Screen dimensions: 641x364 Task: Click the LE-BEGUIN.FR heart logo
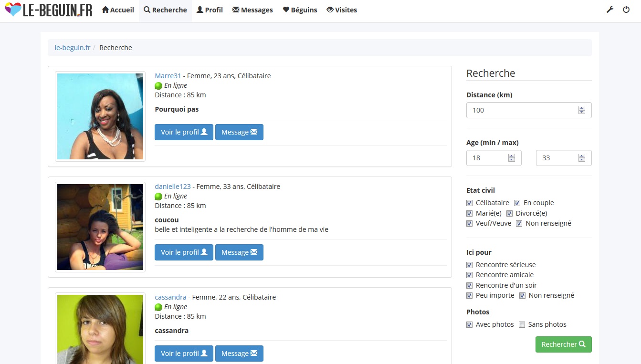tap(48, 10)
